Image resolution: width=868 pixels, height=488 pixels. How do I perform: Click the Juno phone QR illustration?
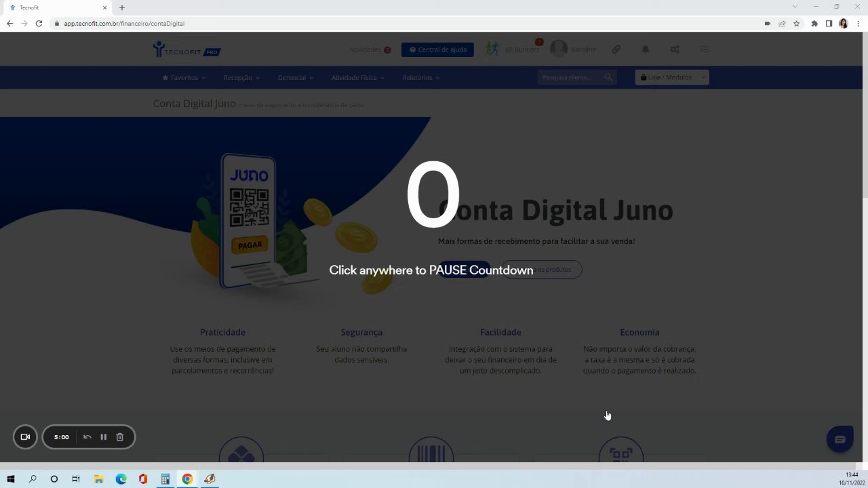[x=248, y=222]
